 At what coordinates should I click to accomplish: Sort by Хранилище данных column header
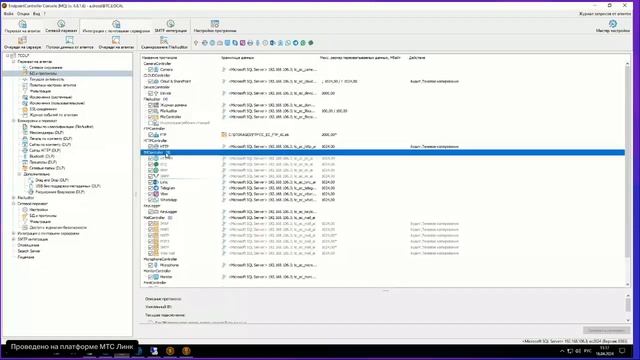click(x=238, y=58)
